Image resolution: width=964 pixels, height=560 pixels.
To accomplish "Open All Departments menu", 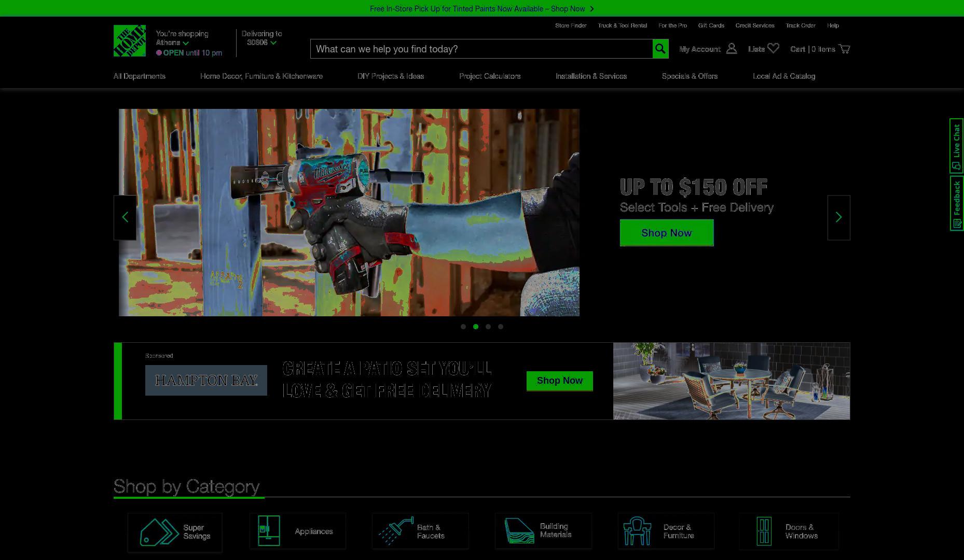I will [x=140, y=76].
